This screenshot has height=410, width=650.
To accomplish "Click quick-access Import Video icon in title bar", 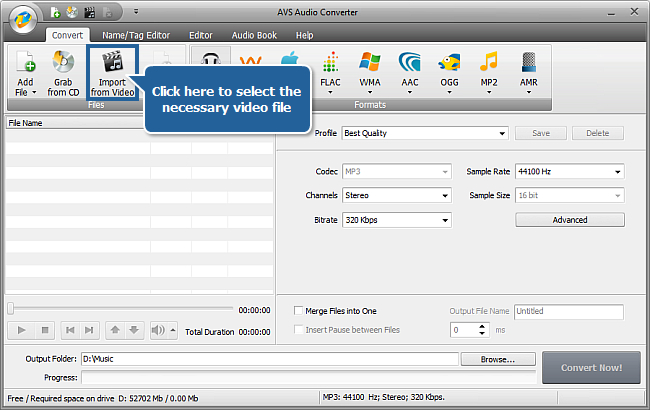I will point(90,12).
